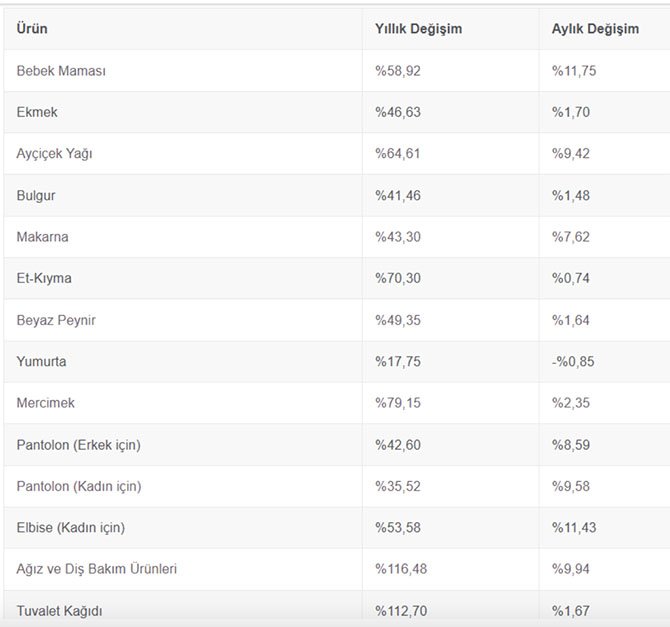
Task: Click the Pantolon (Erkek için) row label
Action: (x=78, y=445)
